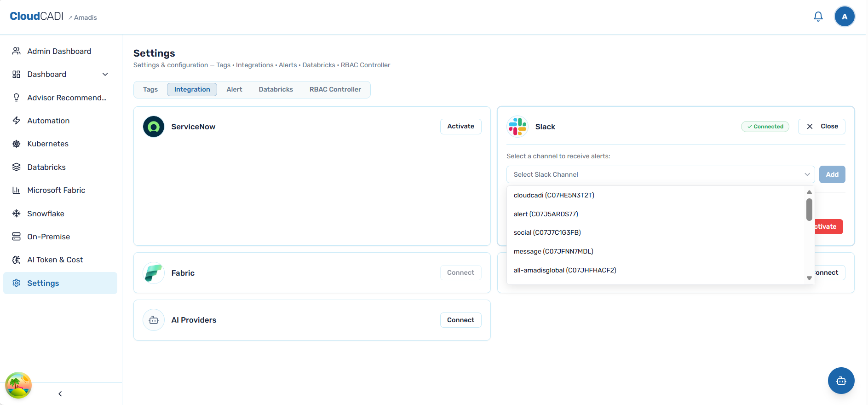Click the Databricks layers icon
The height and width of the screenshot is (405, 868).
click(17, 167)
